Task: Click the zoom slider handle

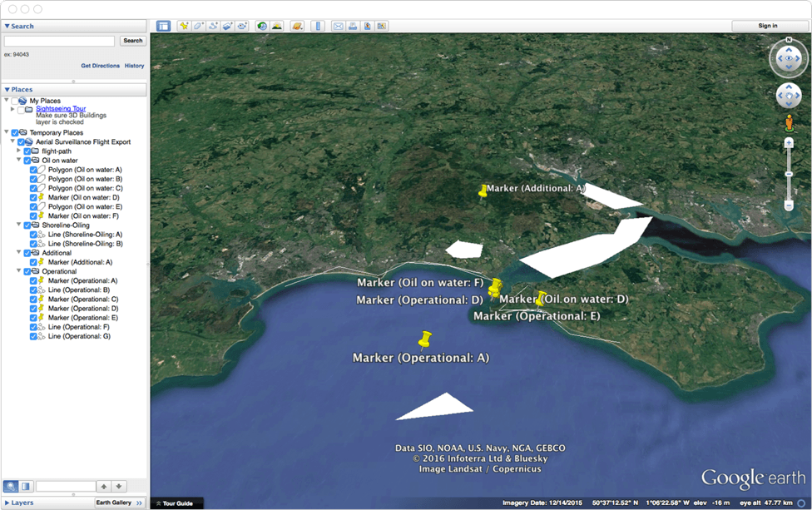Action: point(789,175)
